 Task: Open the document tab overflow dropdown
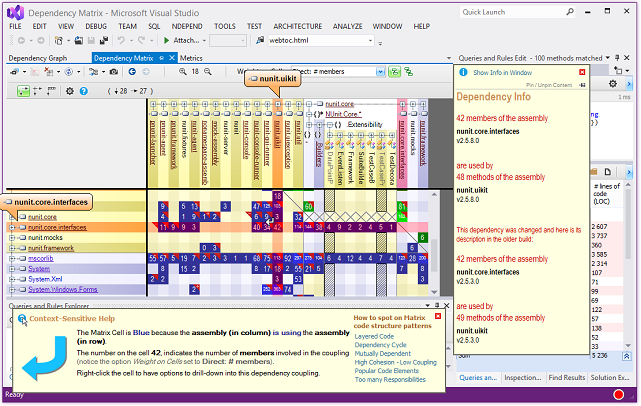448,58
